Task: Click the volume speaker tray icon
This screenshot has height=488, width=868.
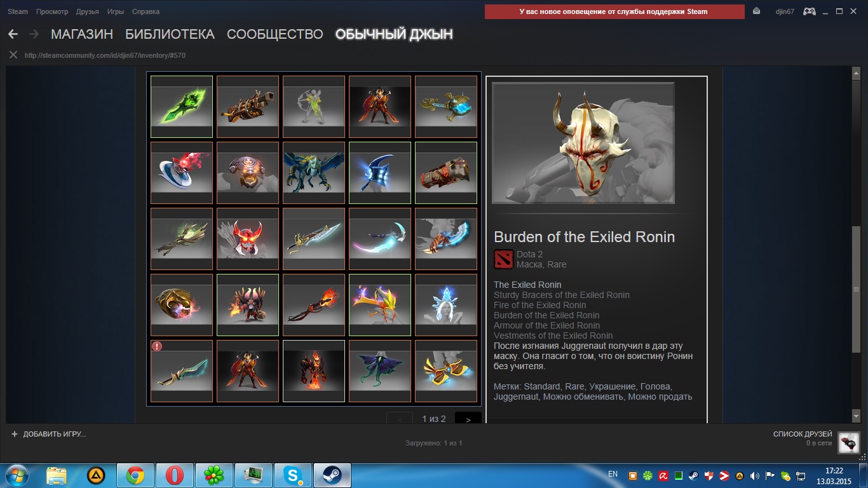Action: tap(754, 475)
